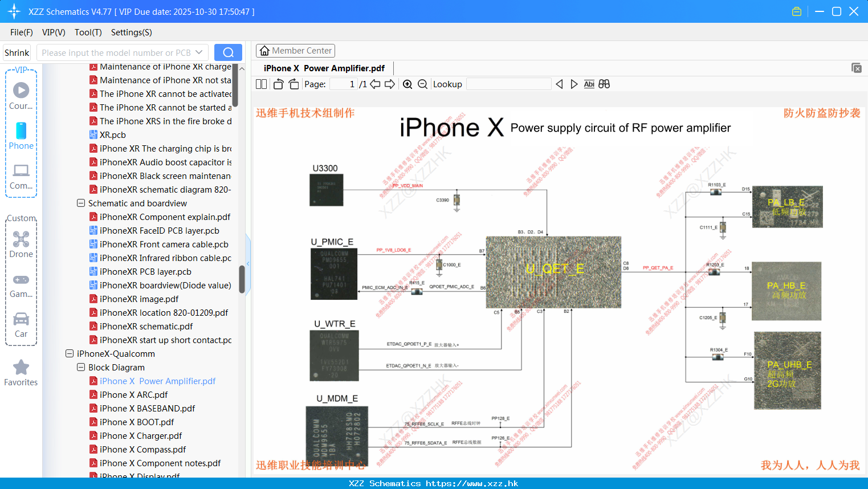Viewport: 868px width, 489px height.
Task: Collapse the iPhoneX-Qualcomm folder
Action: (70, 353)
